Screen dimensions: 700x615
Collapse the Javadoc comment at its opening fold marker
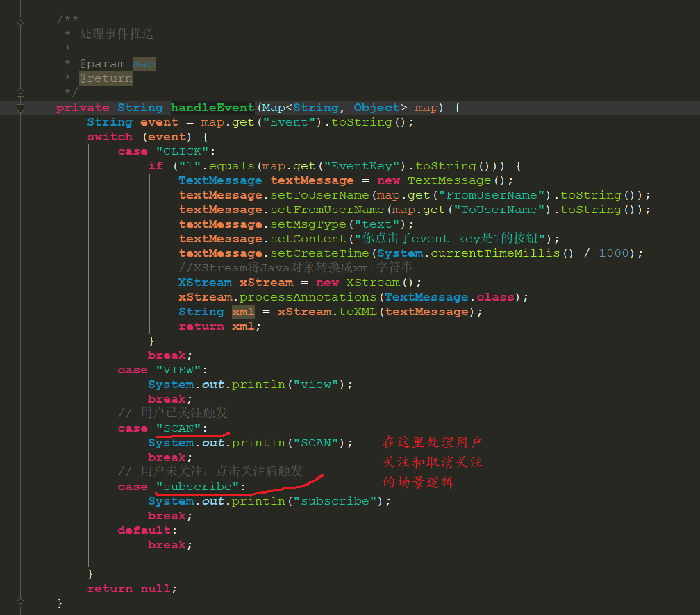click(x=20, y=20)
